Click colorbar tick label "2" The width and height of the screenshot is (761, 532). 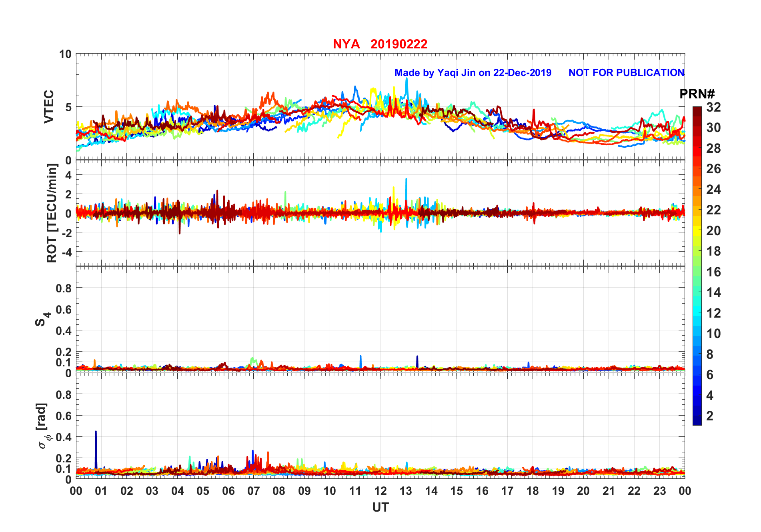[x=710, y=416]
